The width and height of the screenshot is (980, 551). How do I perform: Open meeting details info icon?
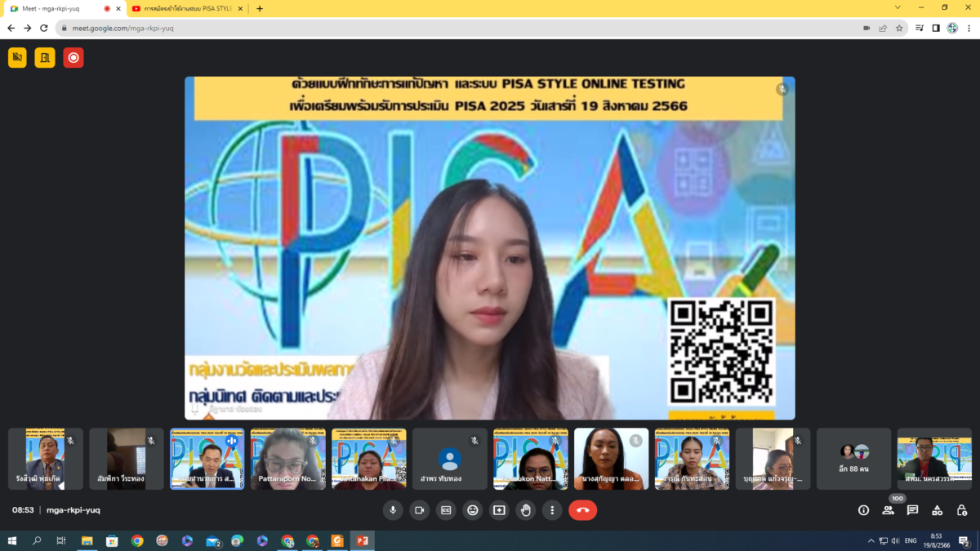(863, 510)
